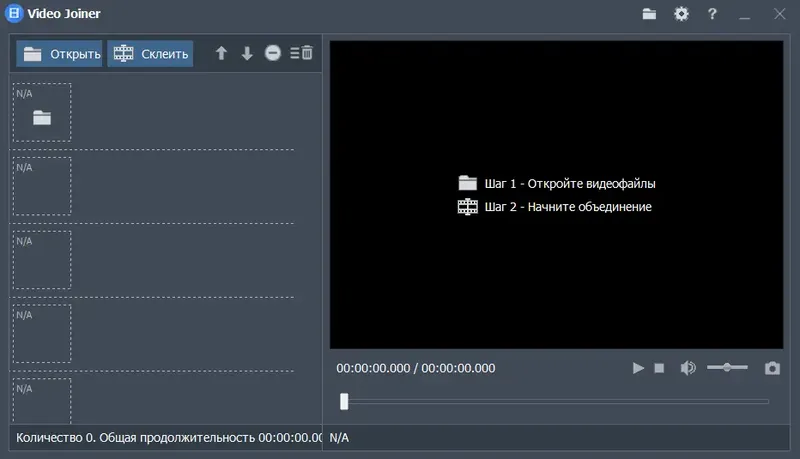Screen dimensions: 800x459
Task: Click the 00:00:00.000 / 00:00:00.000 timecode
Action: [x=416, y=368]
